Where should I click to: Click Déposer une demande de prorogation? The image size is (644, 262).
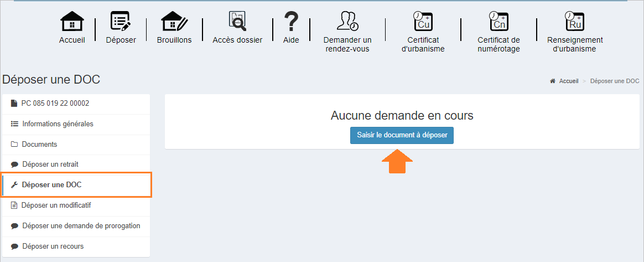81,226
